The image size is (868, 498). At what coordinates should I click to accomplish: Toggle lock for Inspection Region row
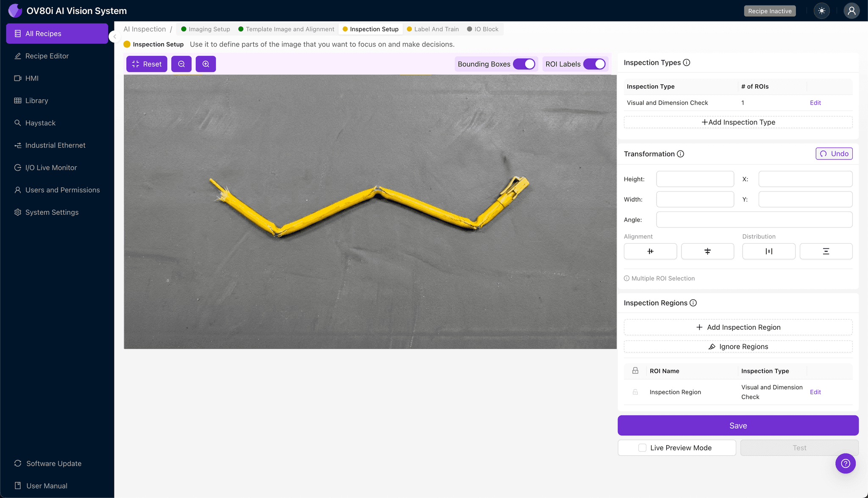tap(635, 392)
